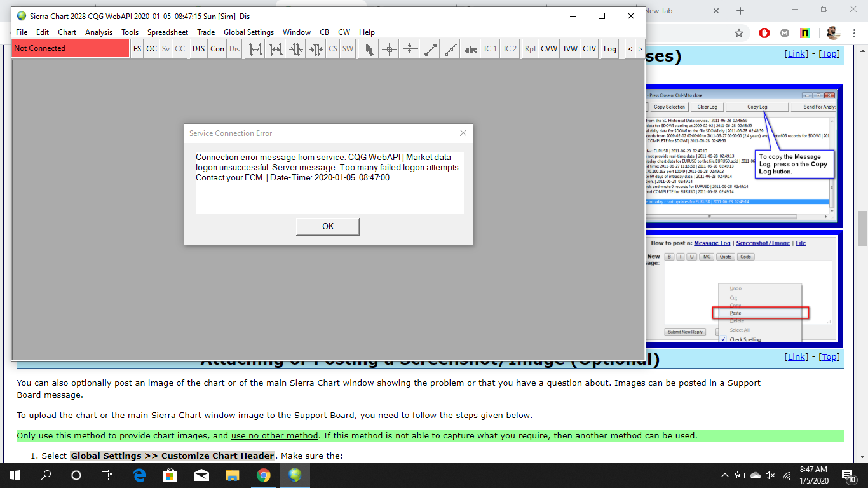Image resolution: width=868 pixels, height=488 pixels.
Task: Select the extended ray drawing tool
Action: point(451,49)
